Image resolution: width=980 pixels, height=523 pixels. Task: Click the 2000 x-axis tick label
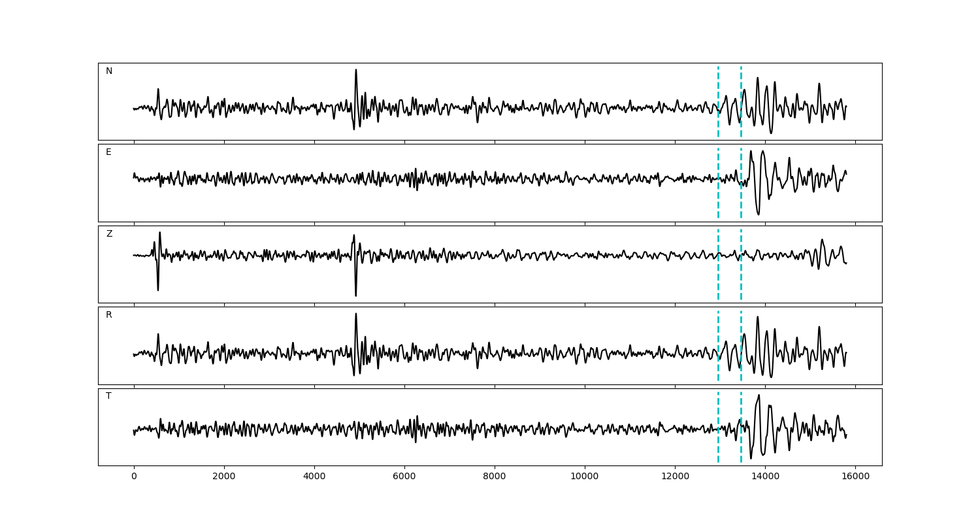tap(224, 477)
